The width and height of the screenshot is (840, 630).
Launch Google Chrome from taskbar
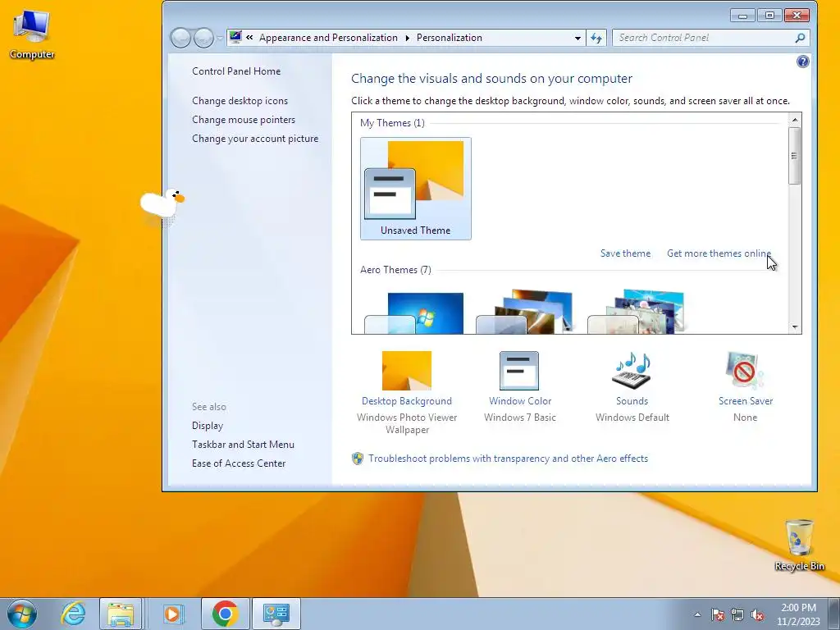[x=225, y=614]
